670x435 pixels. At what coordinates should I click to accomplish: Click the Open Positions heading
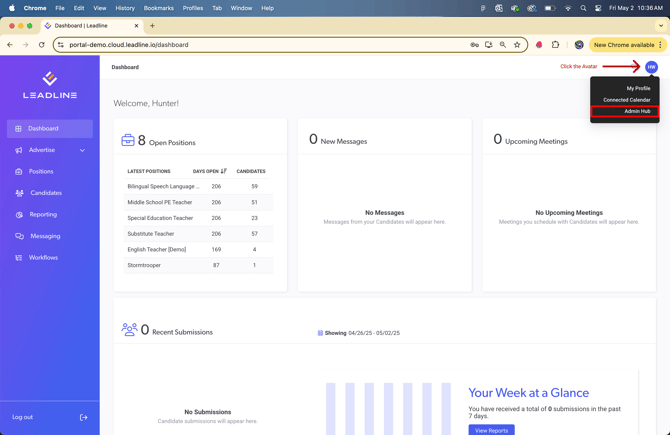pos(172,143)
